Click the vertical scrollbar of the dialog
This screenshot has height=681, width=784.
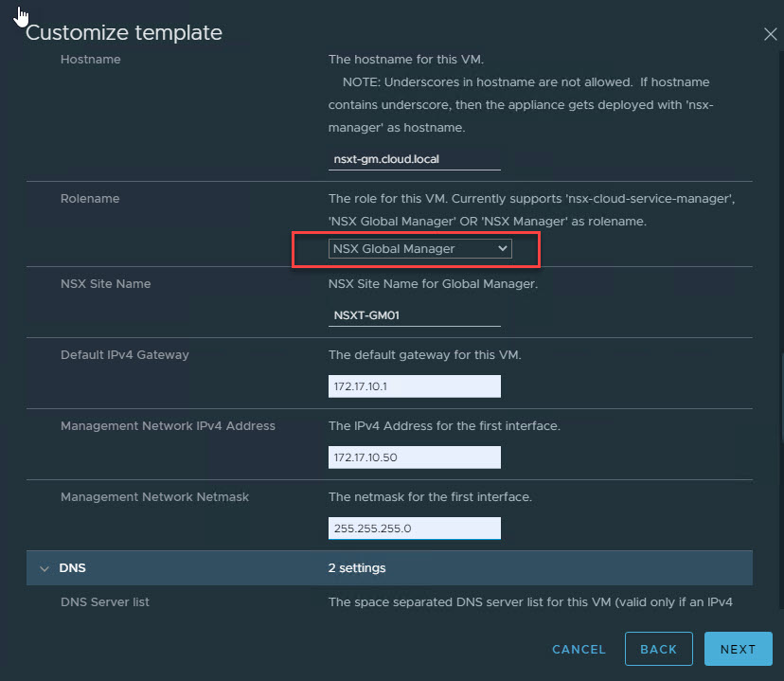tap(781, 399)
